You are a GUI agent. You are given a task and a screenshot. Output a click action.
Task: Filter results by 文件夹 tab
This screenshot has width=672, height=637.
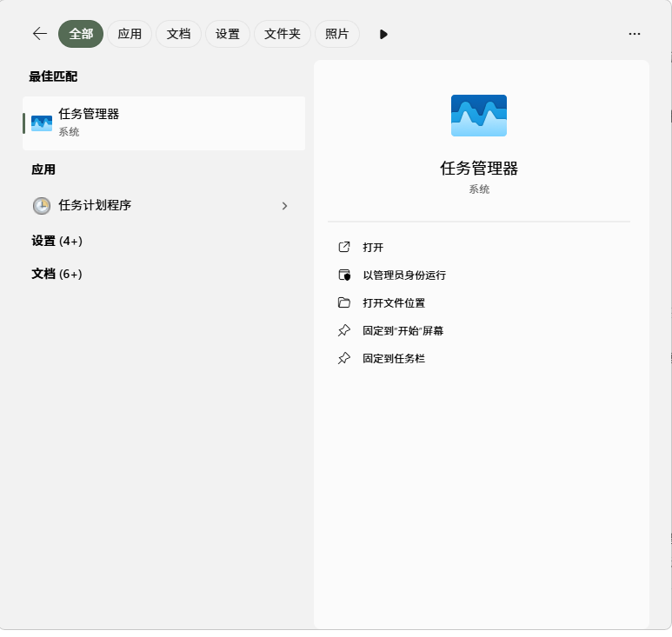coord(283,34)
